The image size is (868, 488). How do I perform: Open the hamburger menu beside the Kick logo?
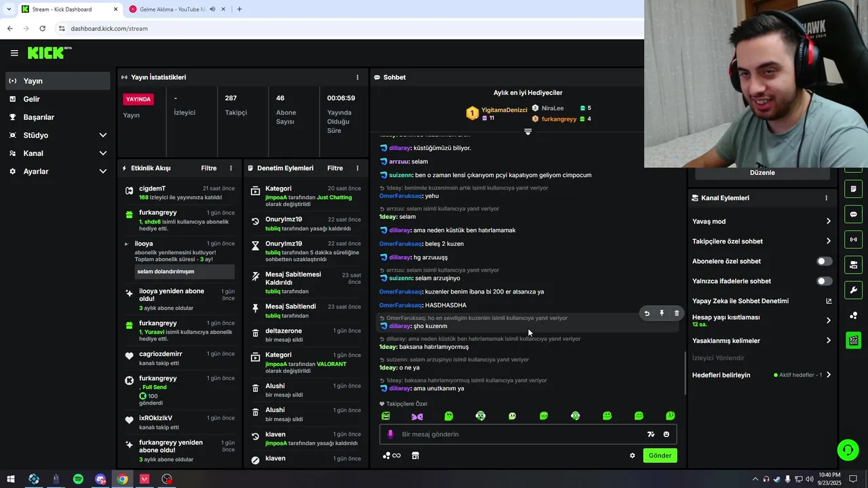[x=14, y=53]
